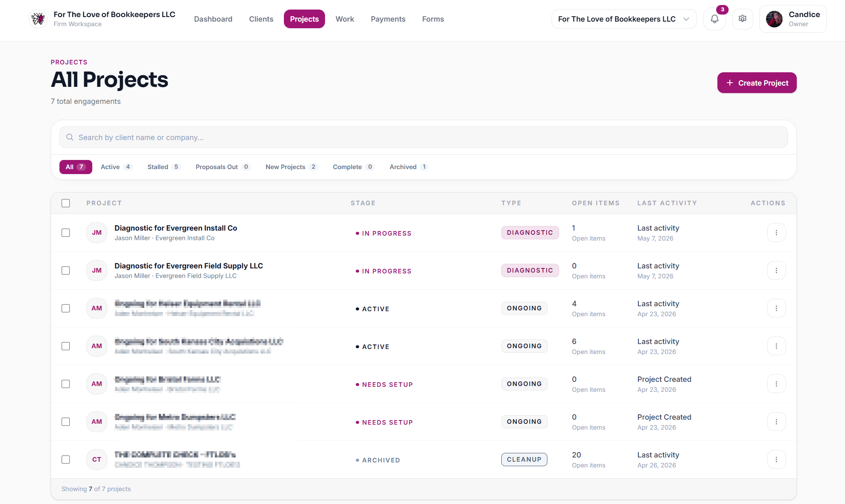845x504 pixels.
Task: Click the 7 total engagements text
Action: coord(86,101)
